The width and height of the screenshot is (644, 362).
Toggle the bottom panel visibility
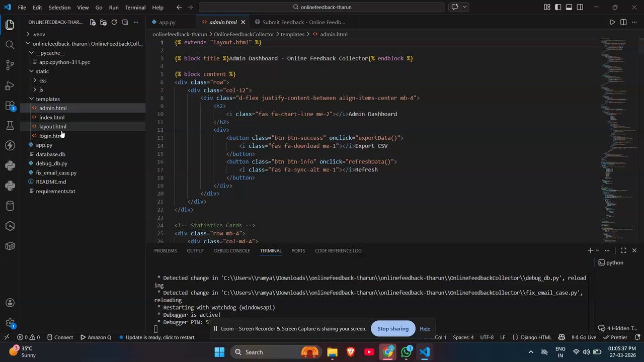[569, 7]
